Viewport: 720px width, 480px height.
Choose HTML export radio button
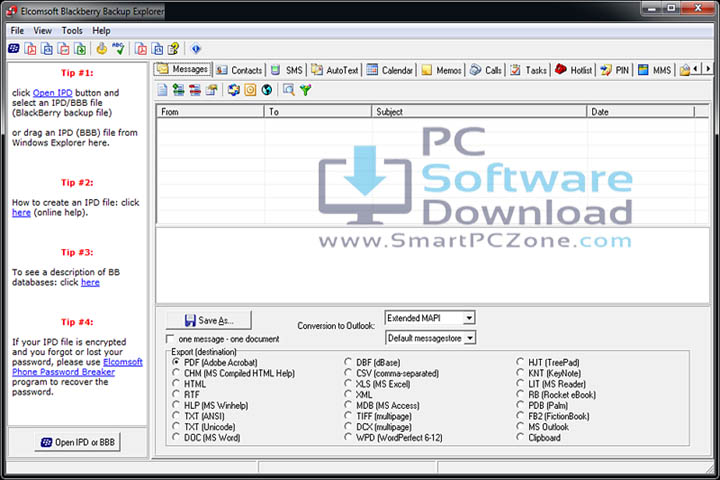click(176, 384)
